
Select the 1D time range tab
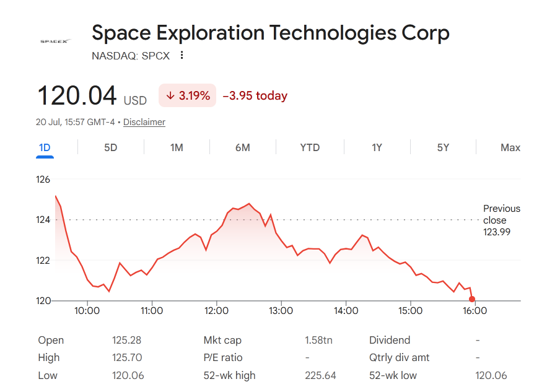tap(45, 147)
